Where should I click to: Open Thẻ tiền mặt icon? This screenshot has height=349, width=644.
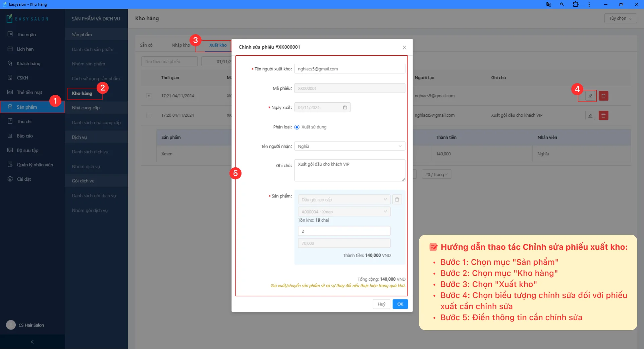10,92
